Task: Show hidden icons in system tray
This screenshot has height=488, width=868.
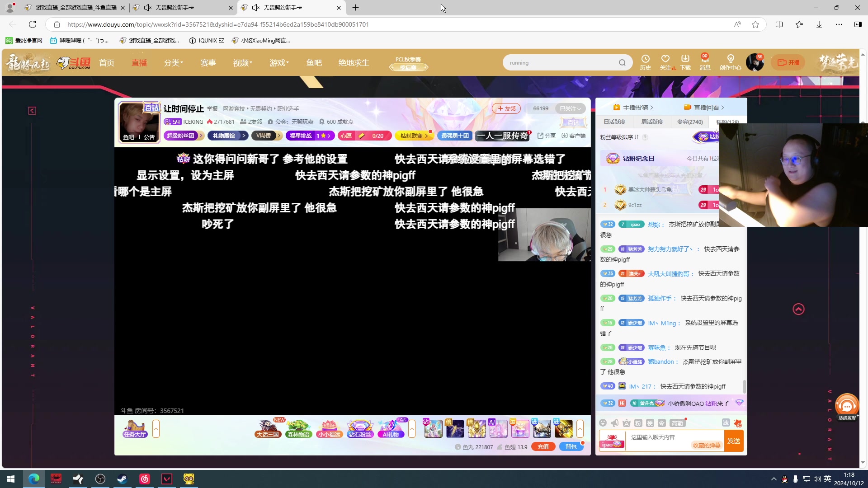Action: tap(774, 479)
